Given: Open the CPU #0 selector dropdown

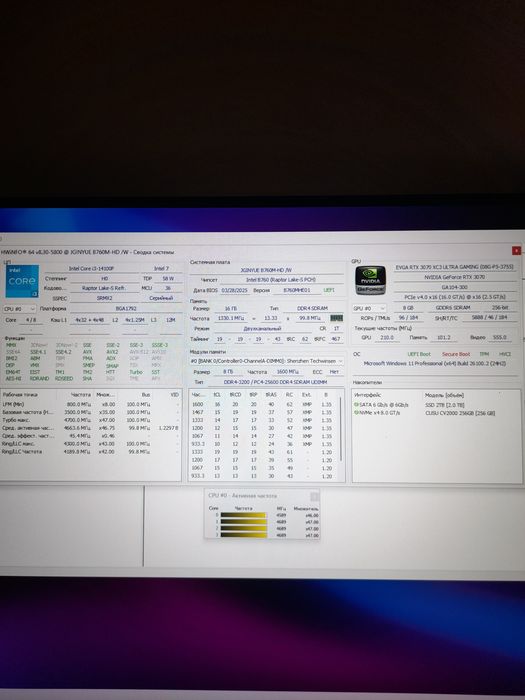Looking at the screenshot, I should pos(20,308).
